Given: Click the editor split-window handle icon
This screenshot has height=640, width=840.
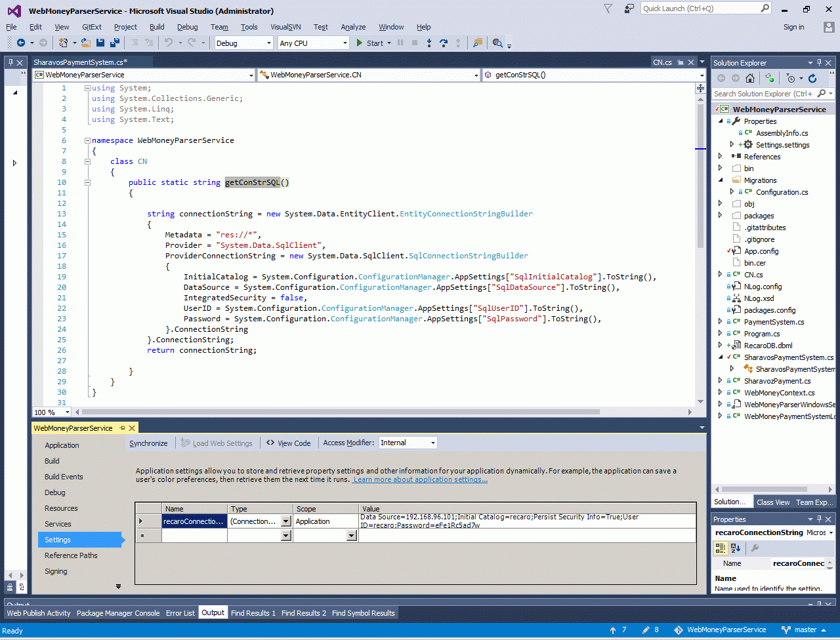Looking at the screenshot, I should [x=702, y=88].
